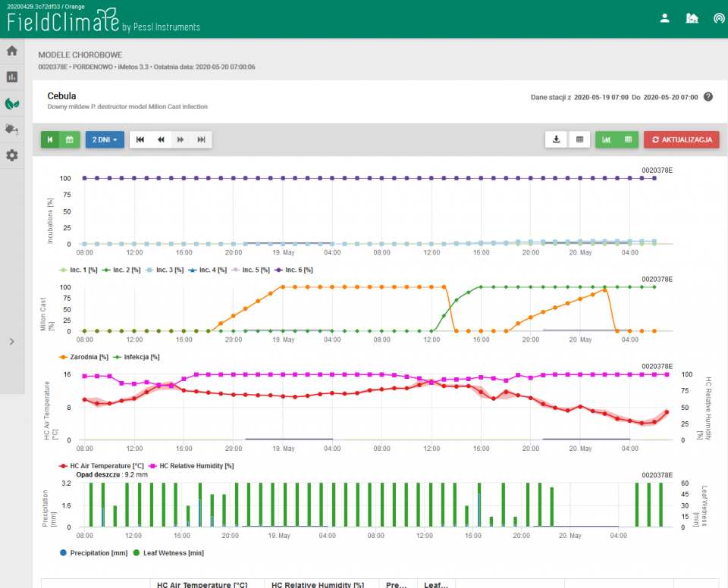Open the watering can sidebar icon
This screenshot has width=728, height=588.
pyautogui.click(x=12, y=129)
